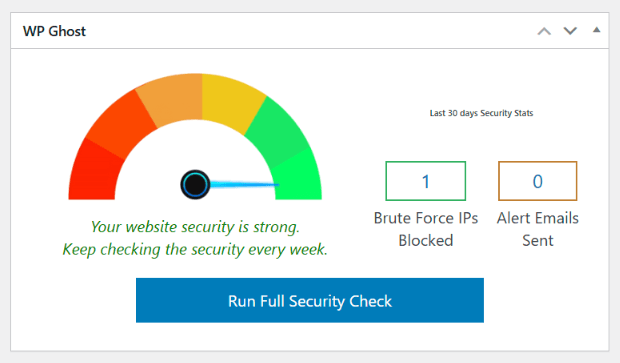Image resolution: width=620 pixels, height=363 pixels.
Task: Click the WP Ghost widget title
Action: tap(54, 31)
